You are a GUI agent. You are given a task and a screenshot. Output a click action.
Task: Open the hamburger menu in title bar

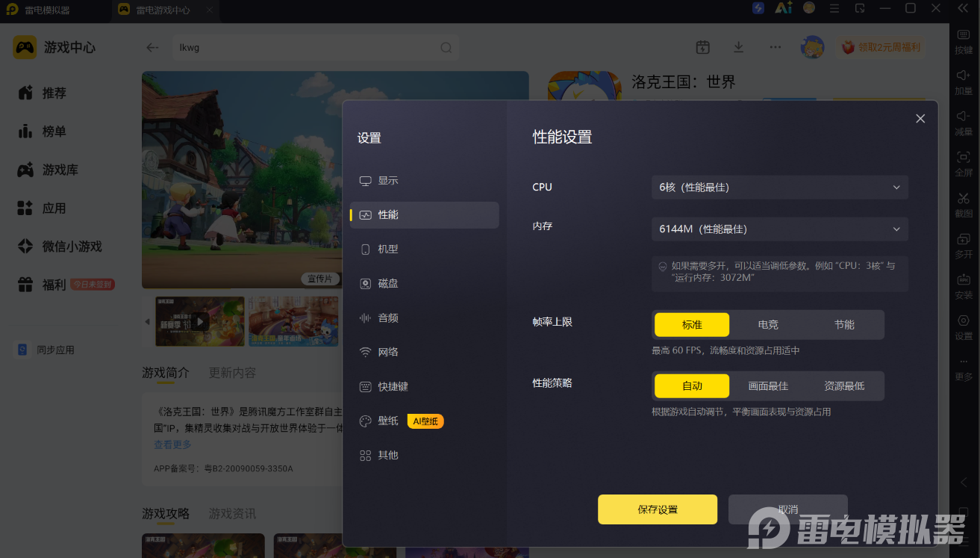834,8
